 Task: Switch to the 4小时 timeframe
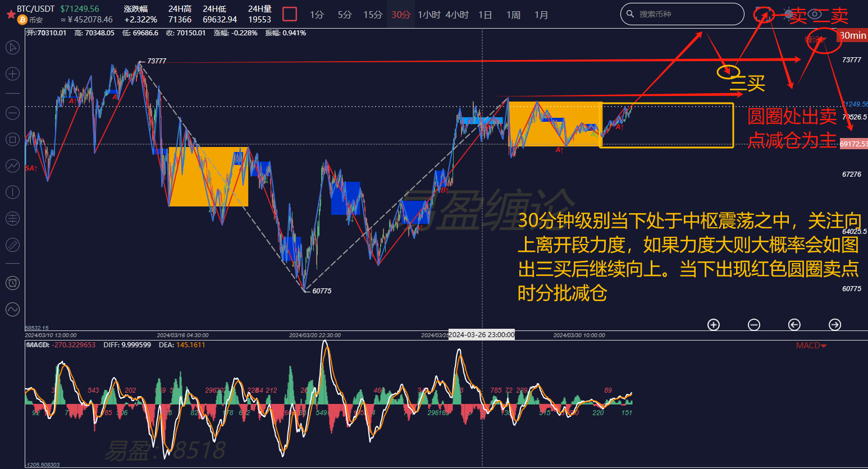point(457,15)
